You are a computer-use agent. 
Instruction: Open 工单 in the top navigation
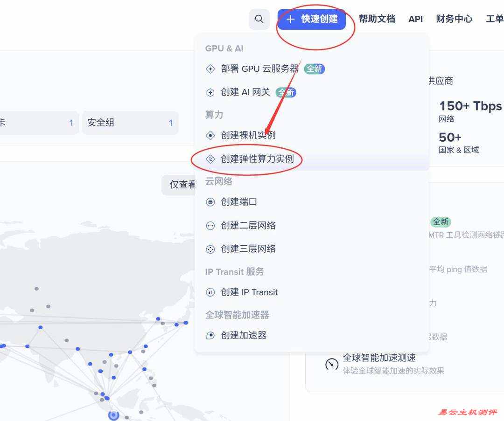(494, 19)
